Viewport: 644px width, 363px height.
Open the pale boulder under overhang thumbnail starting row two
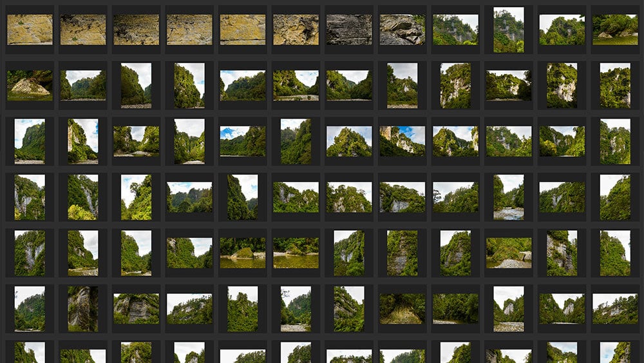coord(30,86)
